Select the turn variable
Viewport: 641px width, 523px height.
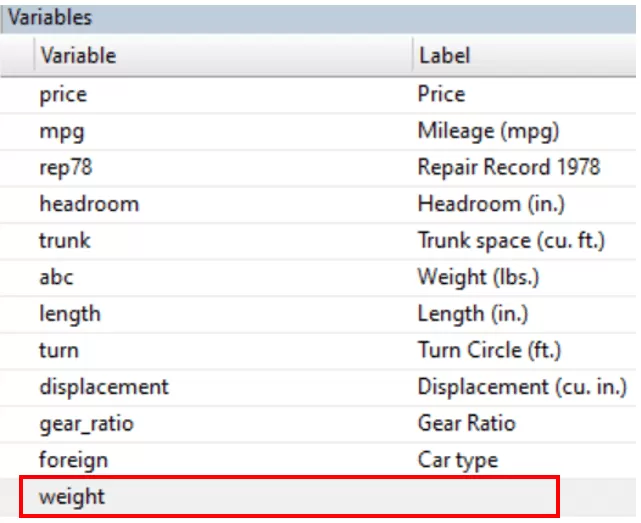click(x=59, y=351)
